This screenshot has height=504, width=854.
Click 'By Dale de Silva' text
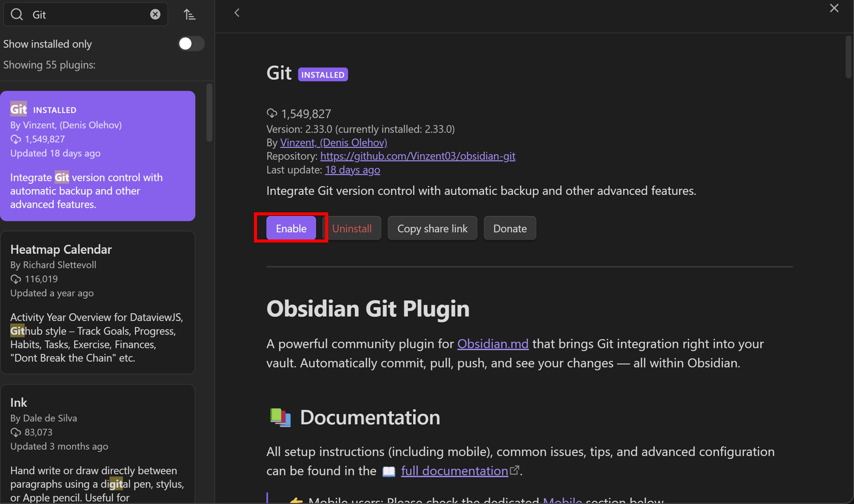click(x=44, y=419)
